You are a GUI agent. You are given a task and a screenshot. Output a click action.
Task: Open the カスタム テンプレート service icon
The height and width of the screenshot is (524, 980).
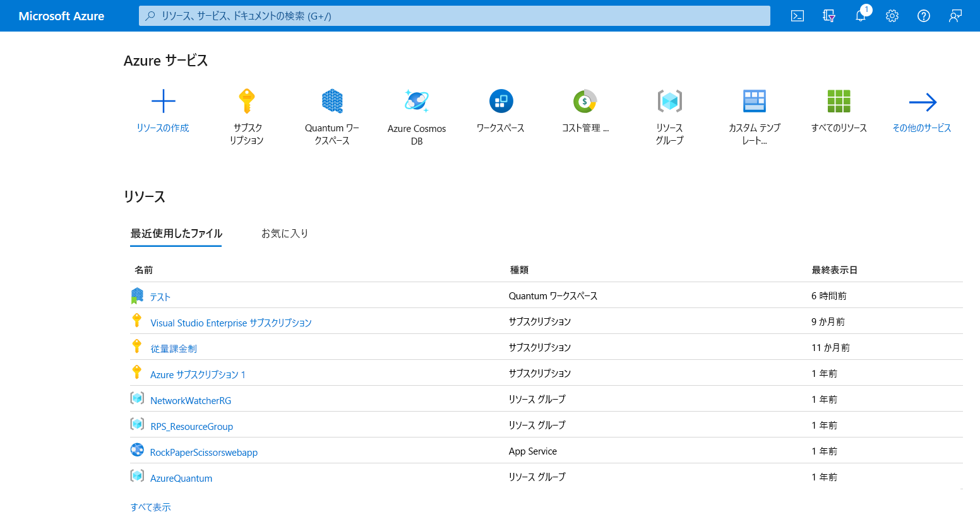pos(755,101)
